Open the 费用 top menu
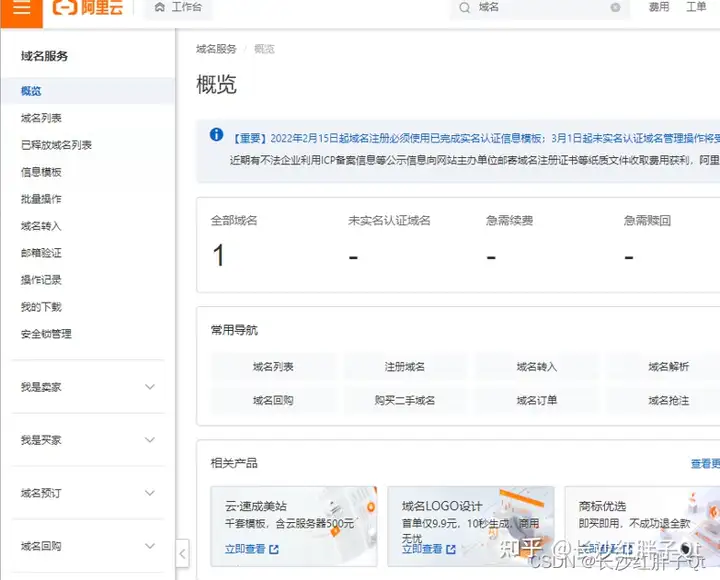This screenshot has width=720, height=580. [x=658, y=7]
